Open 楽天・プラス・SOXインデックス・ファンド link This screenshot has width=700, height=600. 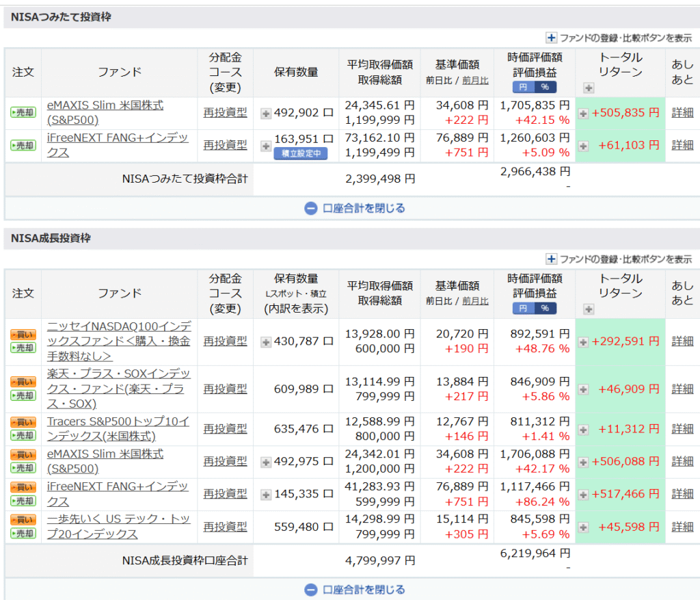(119, 389)
